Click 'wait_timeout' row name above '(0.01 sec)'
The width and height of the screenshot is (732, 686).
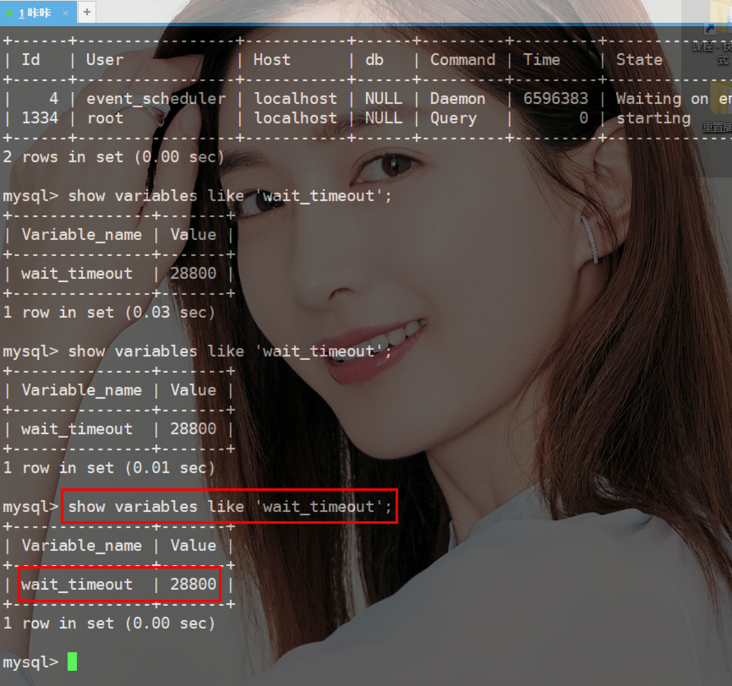coord(77,429)
